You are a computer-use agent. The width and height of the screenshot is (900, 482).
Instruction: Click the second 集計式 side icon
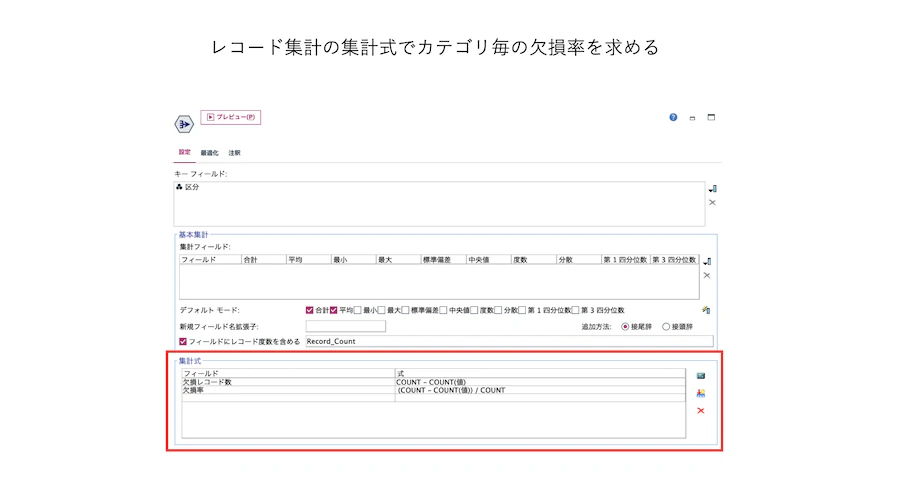701,393
